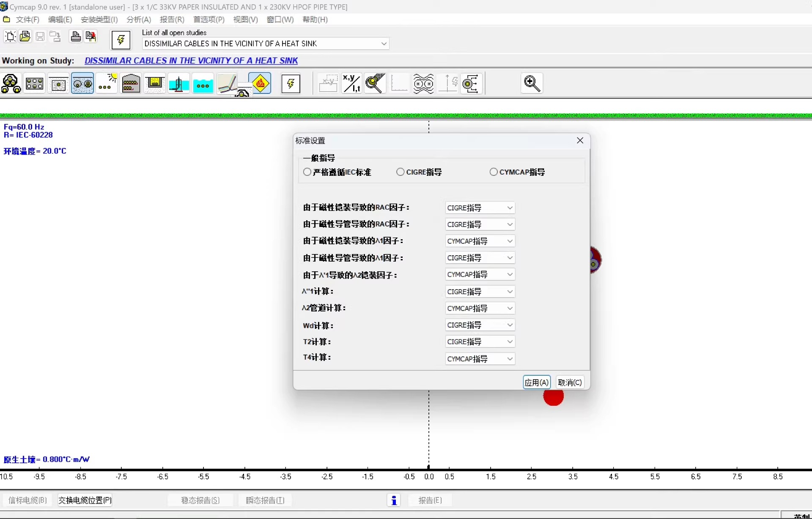Open dropdown for 由于磁性导管导致的RAC因子
The height and width of the screenshot is (519, 812).
pos(480,224)
